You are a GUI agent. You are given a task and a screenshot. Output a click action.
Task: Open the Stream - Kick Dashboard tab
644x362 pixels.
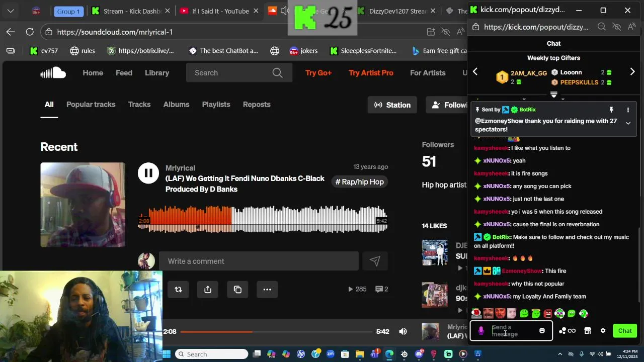(132, 11)
